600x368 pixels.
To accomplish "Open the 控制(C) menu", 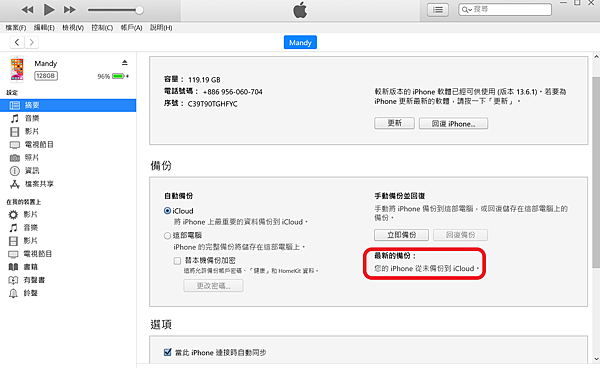I will click(x=102, y=28).
